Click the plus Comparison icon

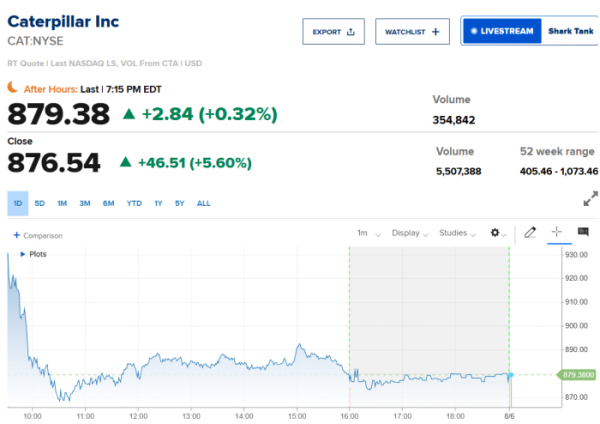pyautogui.click(x=16, y=235)
